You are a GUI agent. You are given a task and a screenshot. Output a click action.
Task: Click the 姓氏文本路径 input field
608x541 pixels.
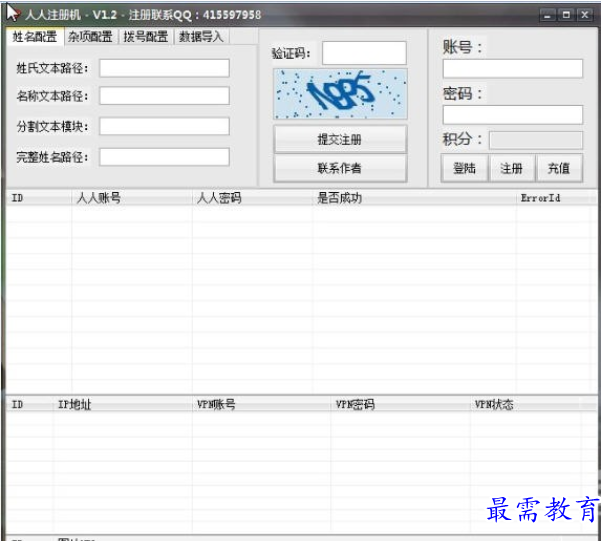(164, 68)
